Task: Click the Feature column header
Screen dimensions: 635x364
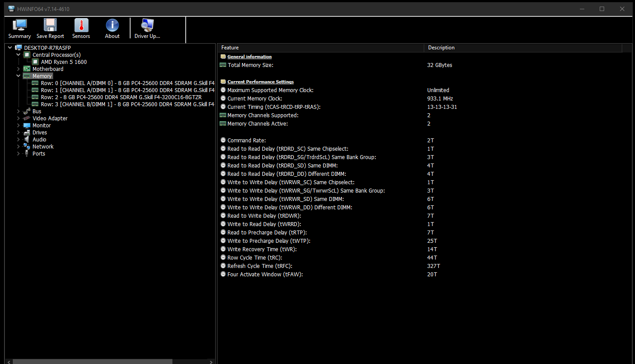Action: pos(321,48)
